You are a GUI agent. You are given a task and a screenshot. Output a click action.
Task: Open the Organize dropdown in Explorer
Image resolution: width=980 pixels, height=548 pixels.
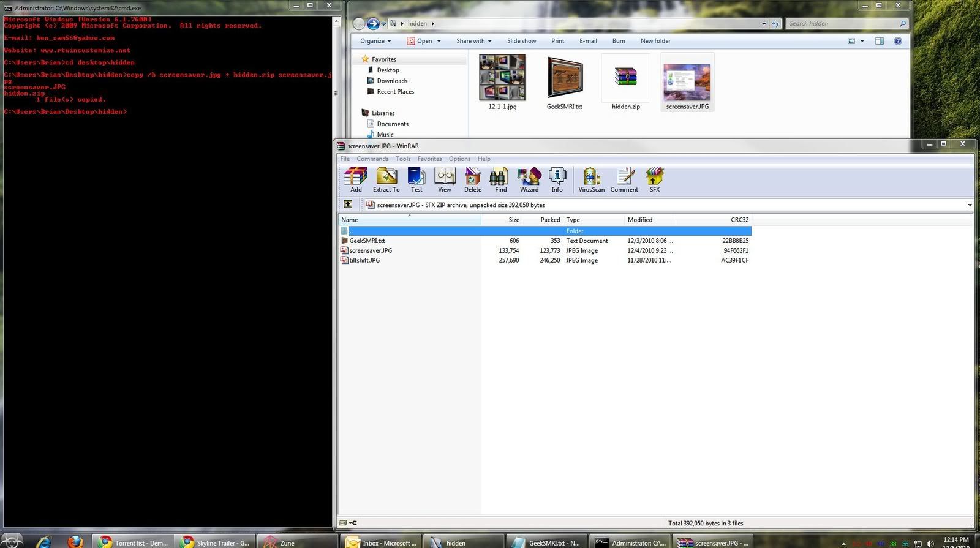(x=375, y=41)
